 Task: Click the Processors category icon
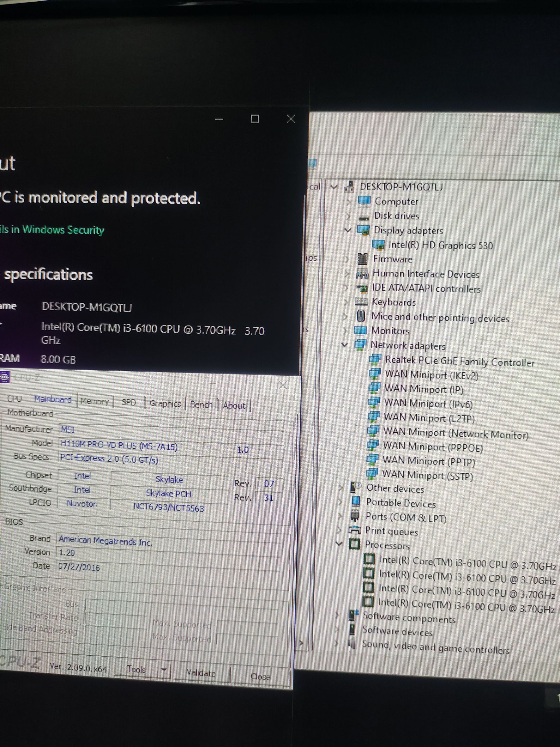pos(354,544)
